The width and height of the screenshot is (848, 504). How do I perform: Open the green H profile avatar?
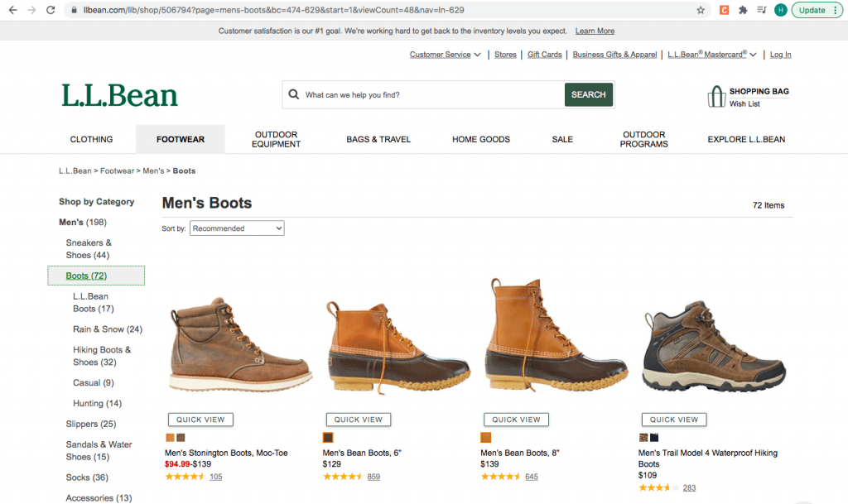pyautogui.click(x=780, y=10)
